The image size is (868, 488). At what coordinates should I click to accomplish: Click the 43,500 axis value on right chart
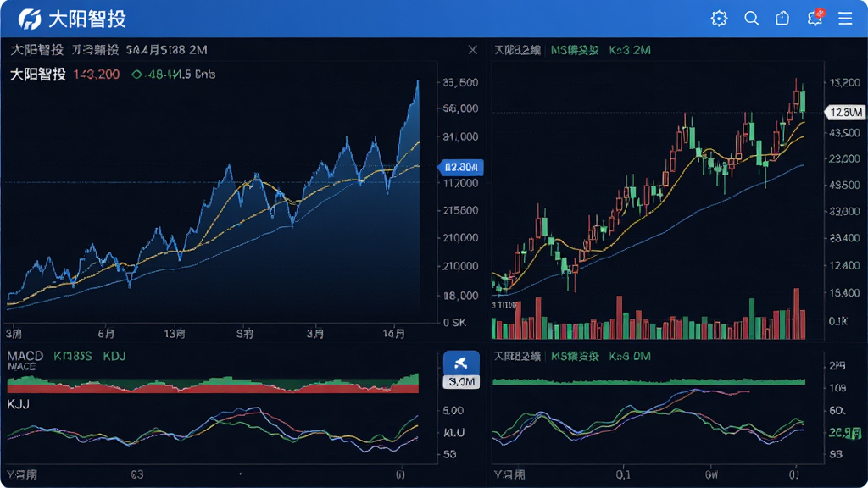tap(845, 133)
